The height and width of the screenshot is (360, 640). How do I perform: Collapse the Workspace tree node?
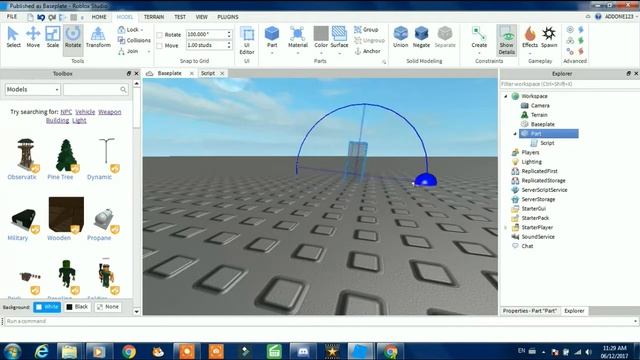pos(506,96)
